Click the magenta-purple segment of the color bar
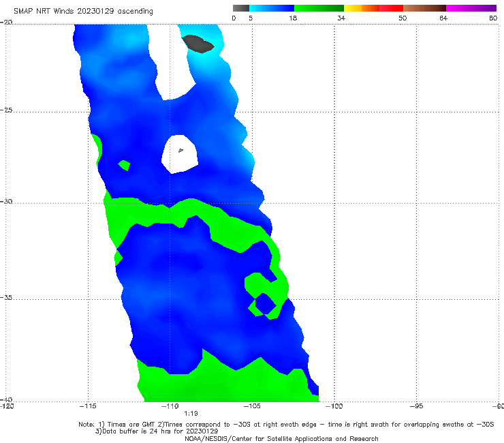Viewport: 504px width, 443px height. click(x=471, y=8)
